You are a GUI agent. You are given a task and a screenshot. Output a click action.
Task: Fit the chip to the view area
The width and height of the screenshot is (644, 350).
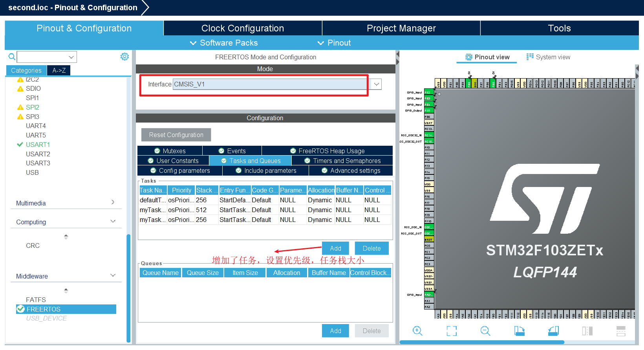tap(452, 331)
